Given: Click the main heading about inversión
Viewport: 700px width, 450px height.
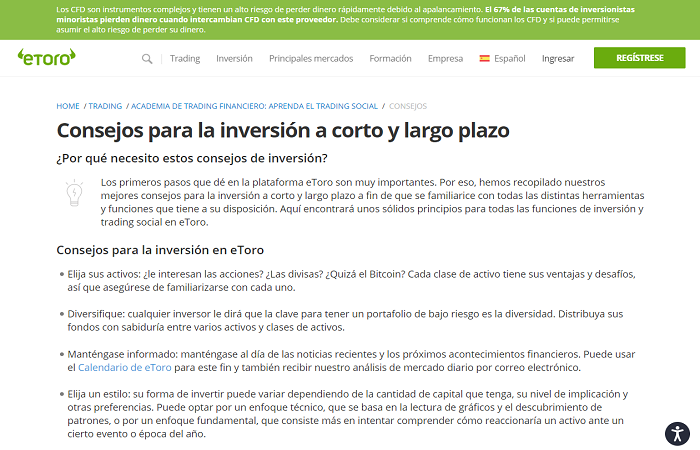Looking at the screenshot, I should 283,131.
